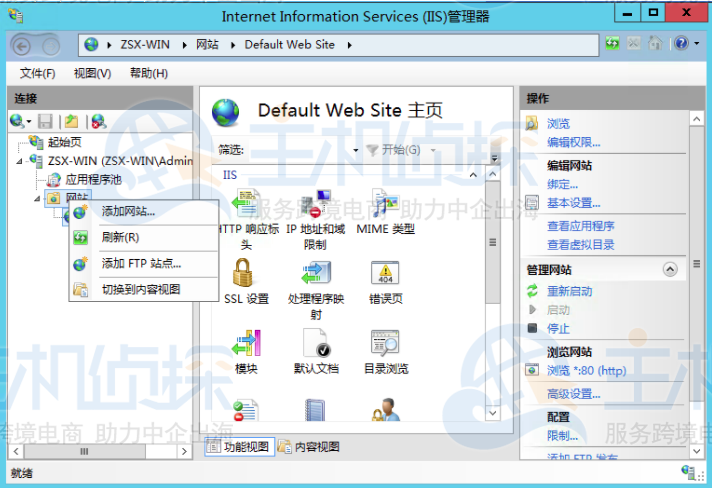The height and width of the screenshot is (488, 712).
Task: Open the HTTP response headers feature icon
Action: click(x=246, y=203)
